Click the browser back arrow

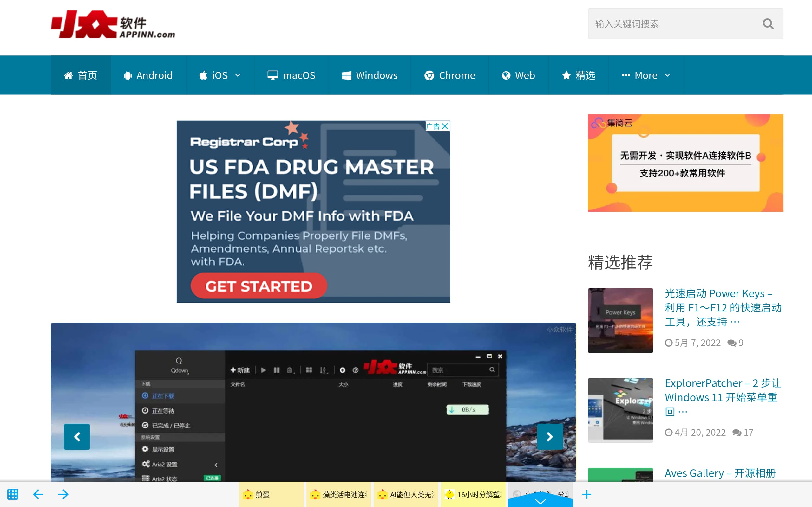(38, 494)
